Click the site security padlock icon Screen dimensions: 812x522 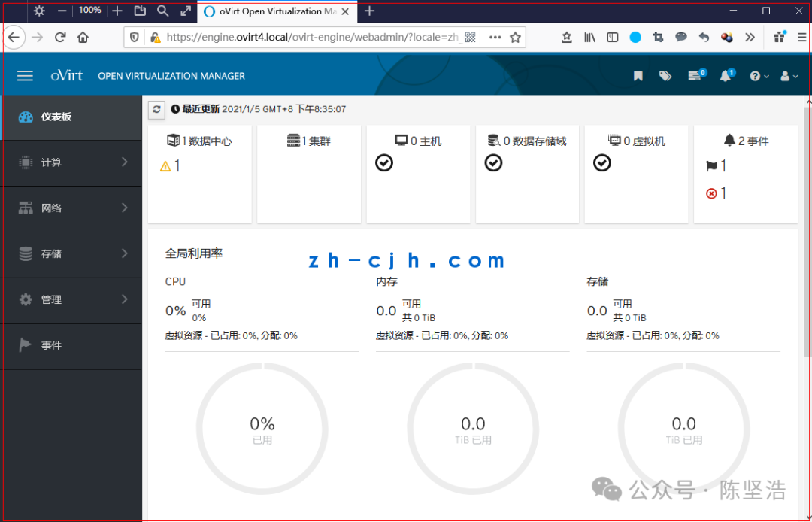(155, 38)
